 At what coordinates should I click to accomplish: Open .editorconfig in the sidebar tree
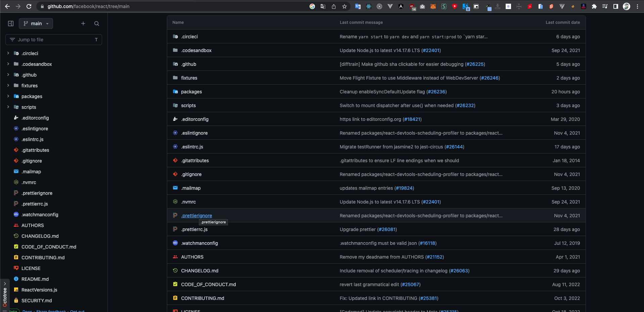[35, 118]
